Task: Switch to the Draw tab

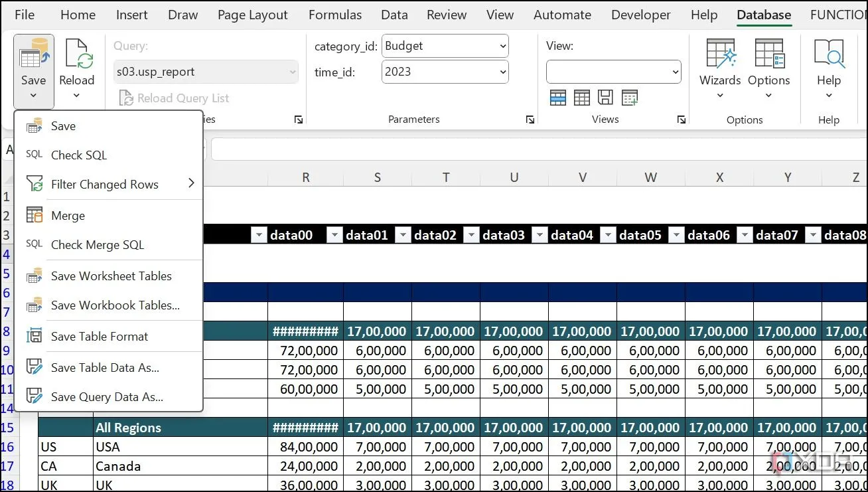Action: pos(182,15)
